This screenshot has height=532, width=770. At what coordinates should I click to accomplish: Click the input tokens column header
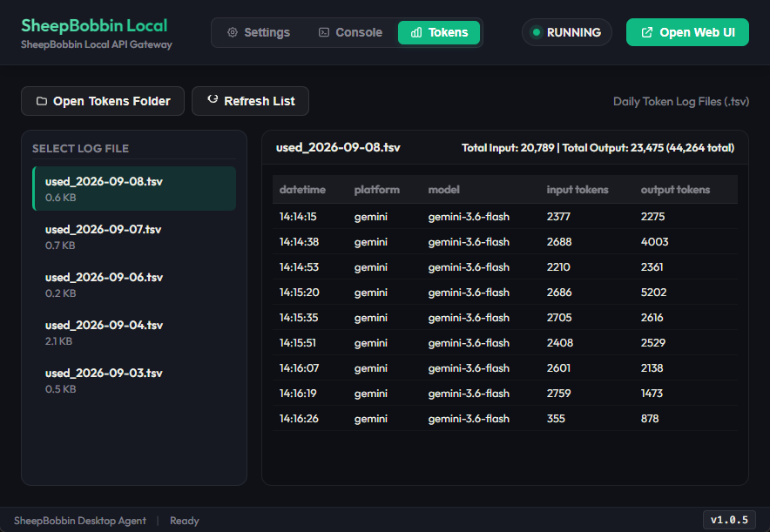point(577,190)
